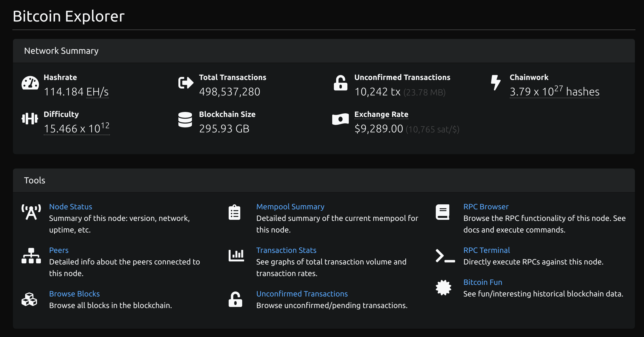Click the Difficulty dumbbell icon
The height and width of the screenshot is (337, 644).
point(30,119)
